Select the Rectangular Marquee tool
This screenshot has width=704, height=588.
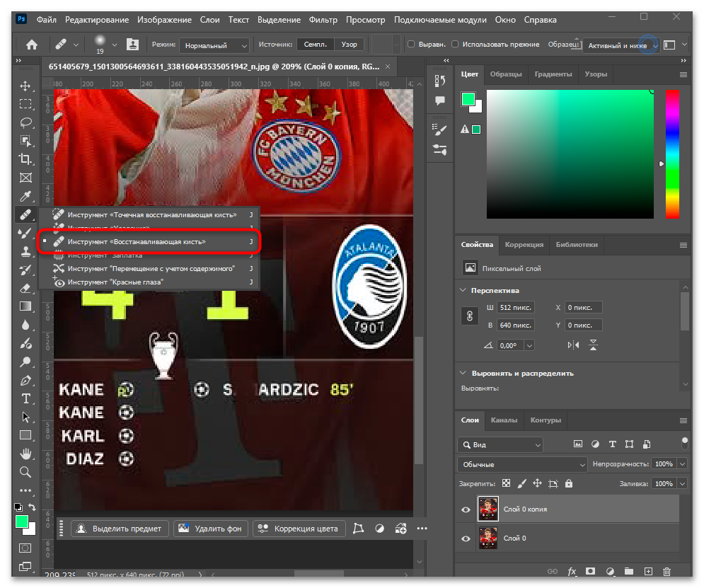[25, 104]
